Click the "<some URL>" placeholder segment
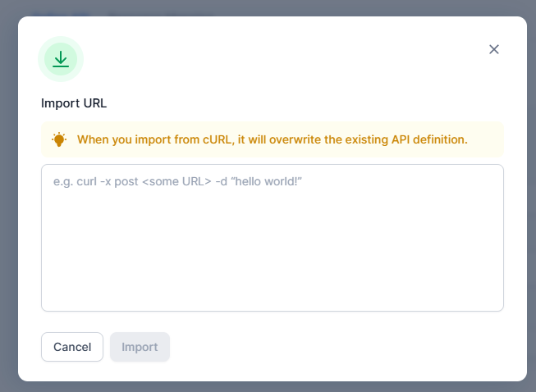The image size is (536, 392). (x=176, y=181)
